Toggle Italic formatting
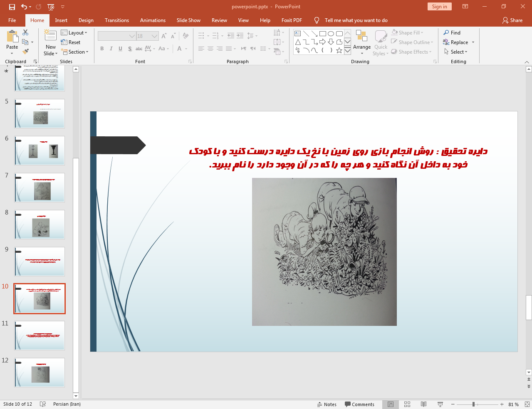This screenshot has width=532, height=409. pyautogui.click(x=111, y=49)
